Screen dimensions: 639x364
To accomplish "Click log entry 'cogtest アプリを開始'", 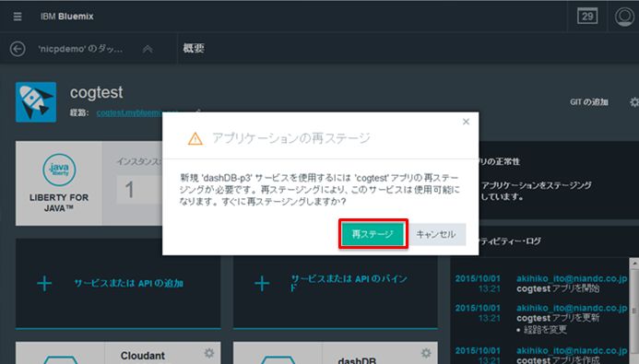I will click(x=558, y=288).
